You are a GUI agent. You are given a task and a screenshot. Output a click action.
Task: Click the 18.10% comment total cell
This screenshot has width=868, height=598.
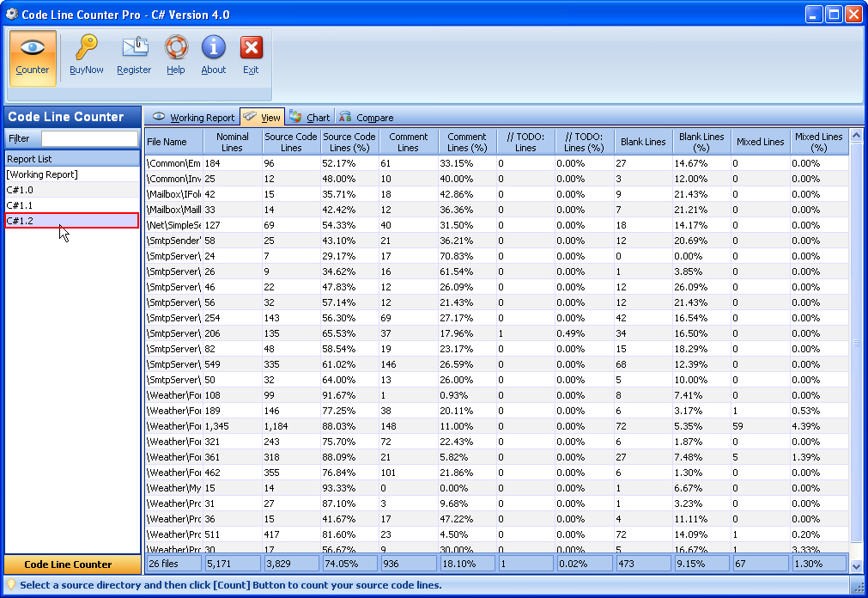467,564
